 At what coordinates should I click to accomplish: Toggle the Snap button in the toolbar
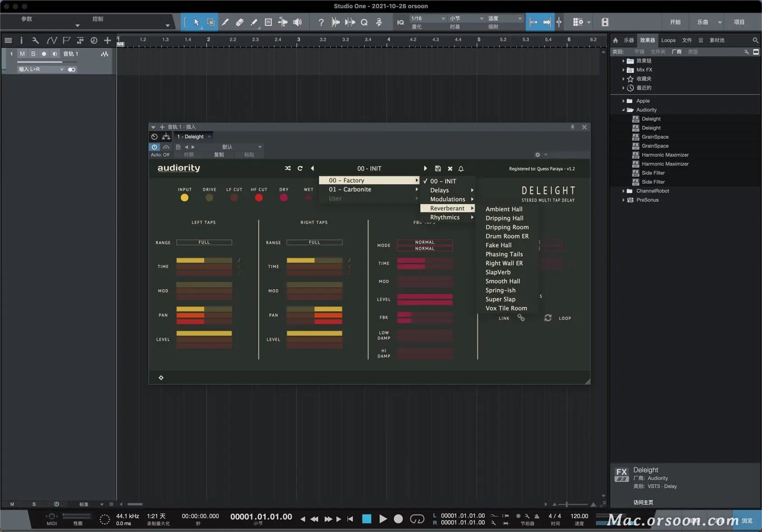click(534, 22)
